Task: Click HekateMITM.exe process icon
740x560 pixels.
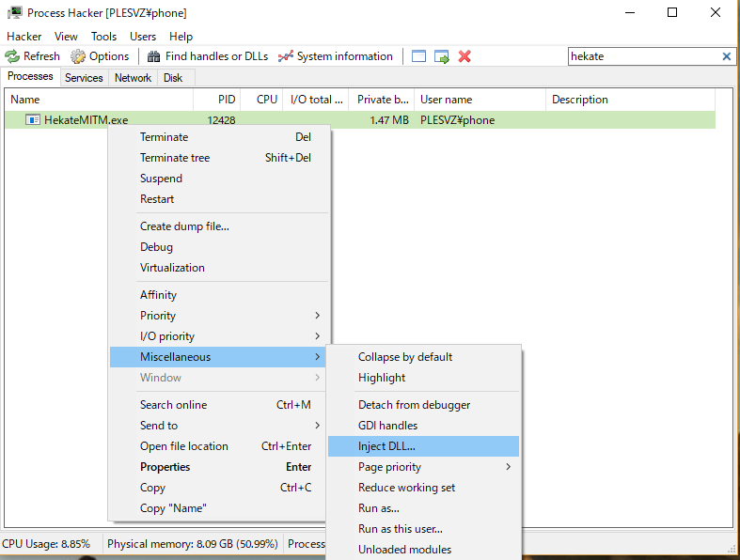Action: pyautogui.click(x=33, y=120)
